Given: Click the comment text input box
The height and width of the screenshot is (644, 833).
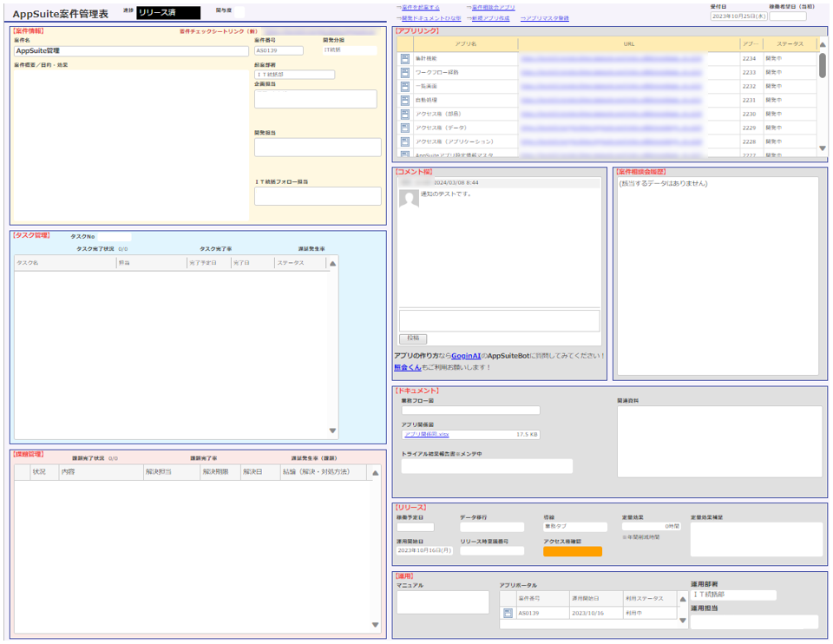Looking at the screenshot, I should (x=499, y=320).
